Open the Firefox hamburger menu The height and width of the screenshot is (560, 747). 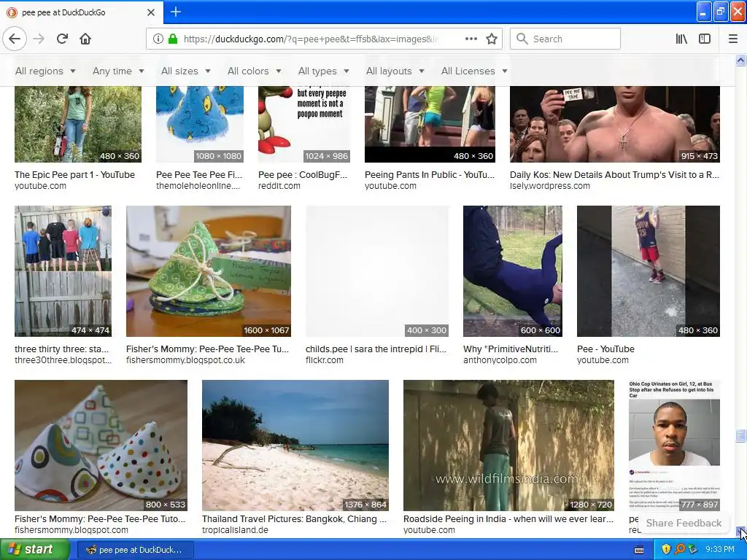(733, 39)
